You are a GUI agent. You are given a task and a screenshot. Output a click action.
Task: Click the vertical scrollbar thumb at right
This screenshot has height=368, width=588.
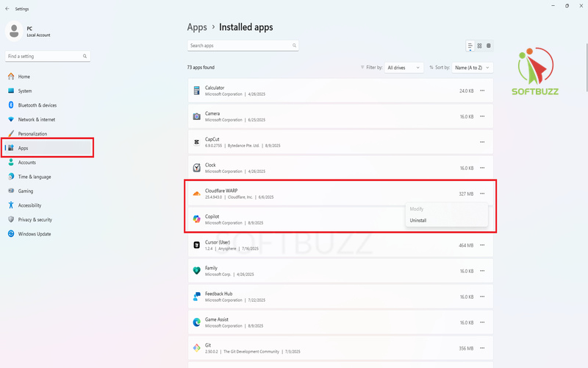pos(587,68)
